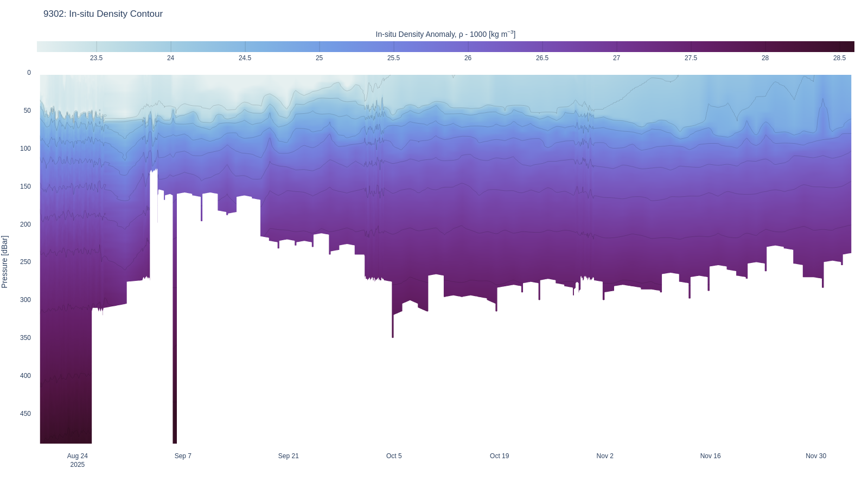
Task: Click the 450 pressure axis tick label
Action: pyautogui.click(x=25, y=414)
